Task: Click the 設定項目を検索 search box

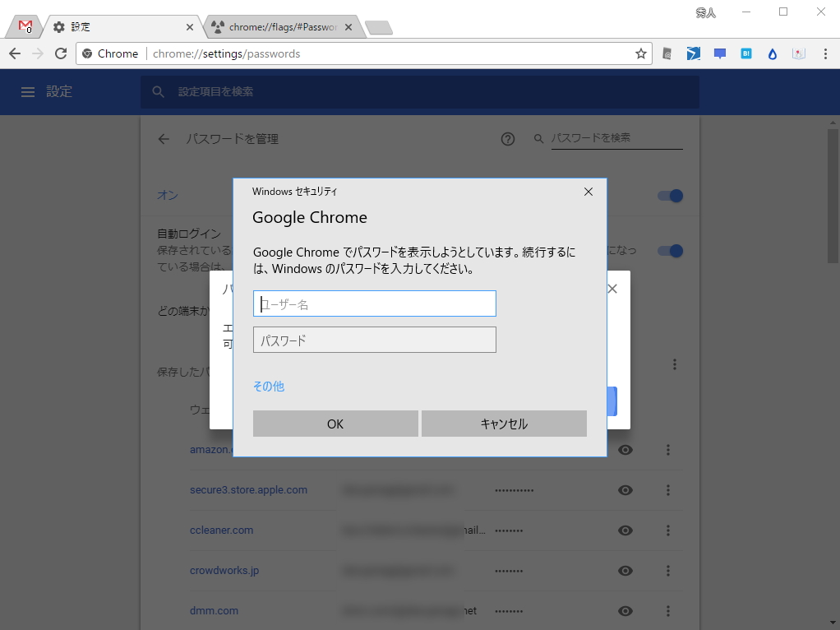Action: coord(420,92)
